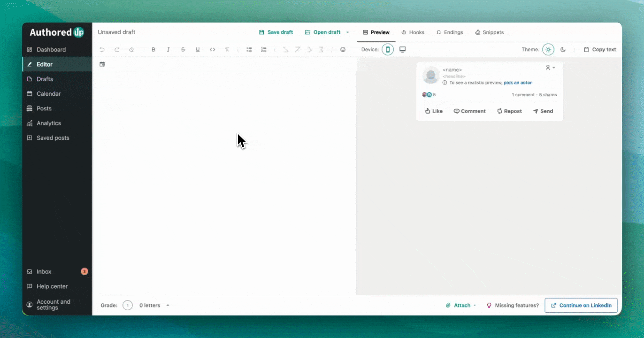Open the emoji picker

[x=343, y=50]
